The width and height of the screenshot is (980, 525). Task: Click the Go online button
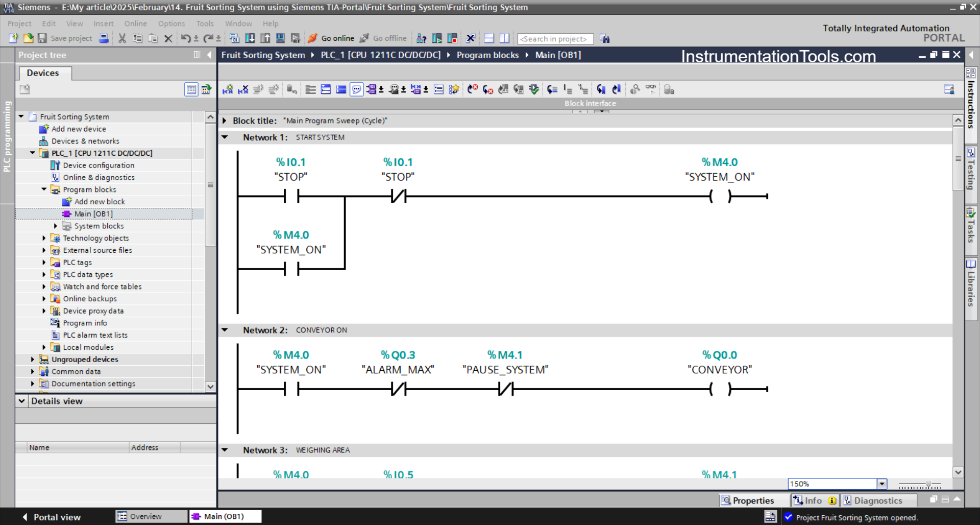pyautogui.click(x=331, y=38)
